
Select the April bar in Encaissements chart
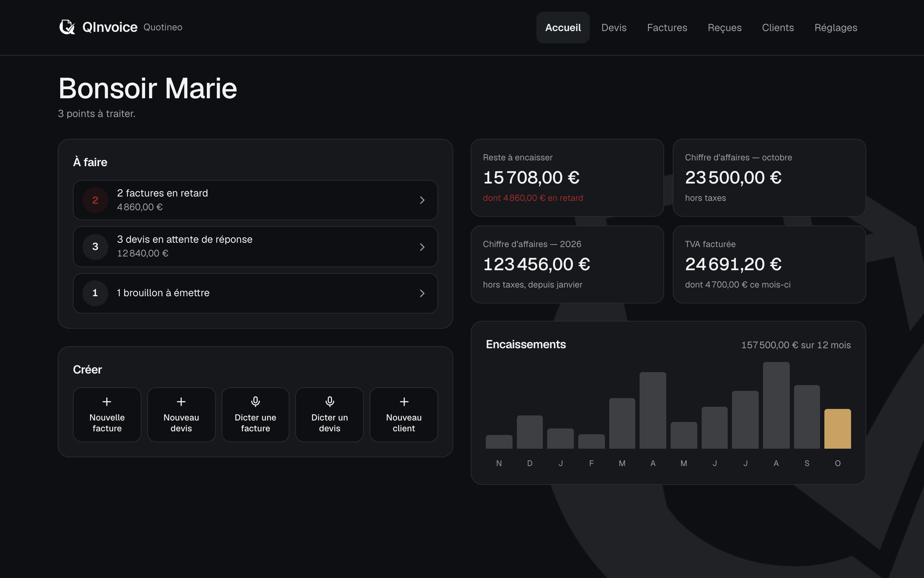pos(653,410)
